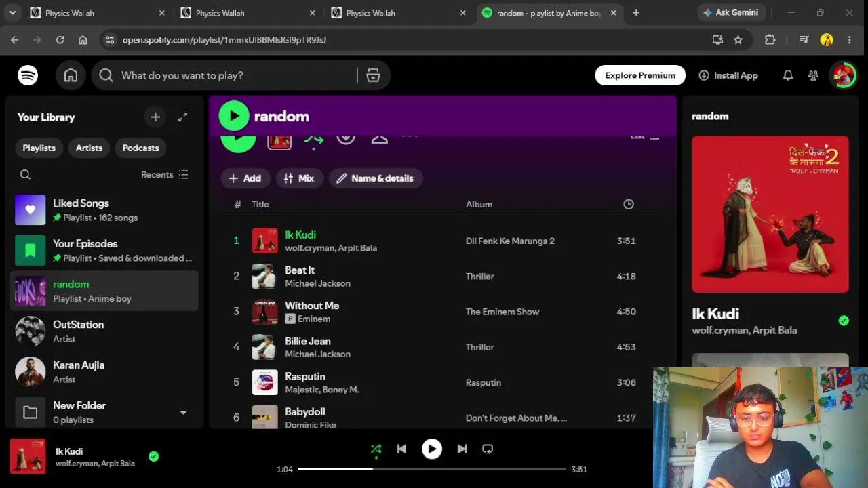
Task: Click the search input field
Action: click(236, 75)
